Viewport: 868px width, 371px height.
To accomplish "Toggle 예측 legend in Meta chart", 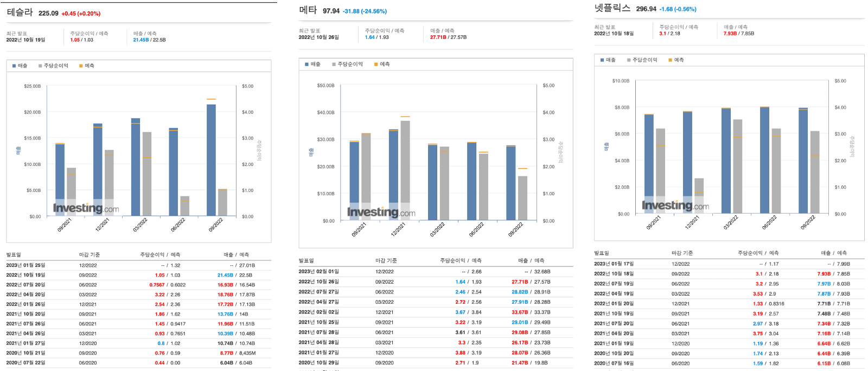I will pyautogui.click(x=382, y=64).
